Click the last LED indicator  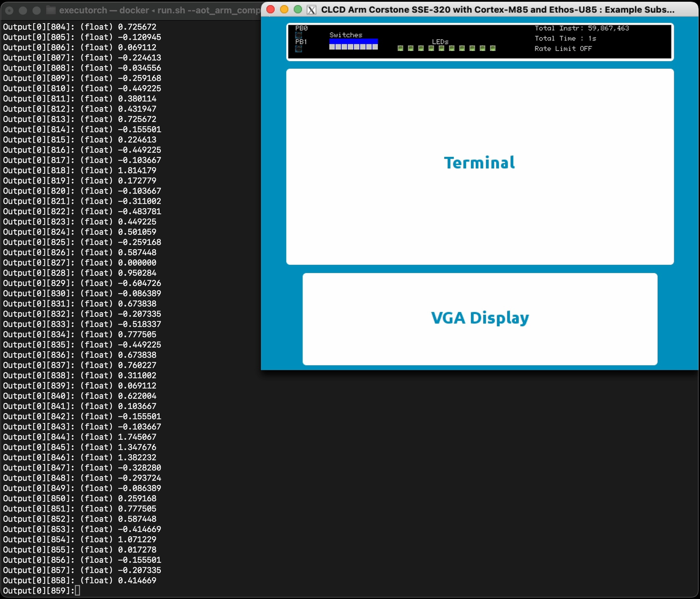(x=493, y=48)
